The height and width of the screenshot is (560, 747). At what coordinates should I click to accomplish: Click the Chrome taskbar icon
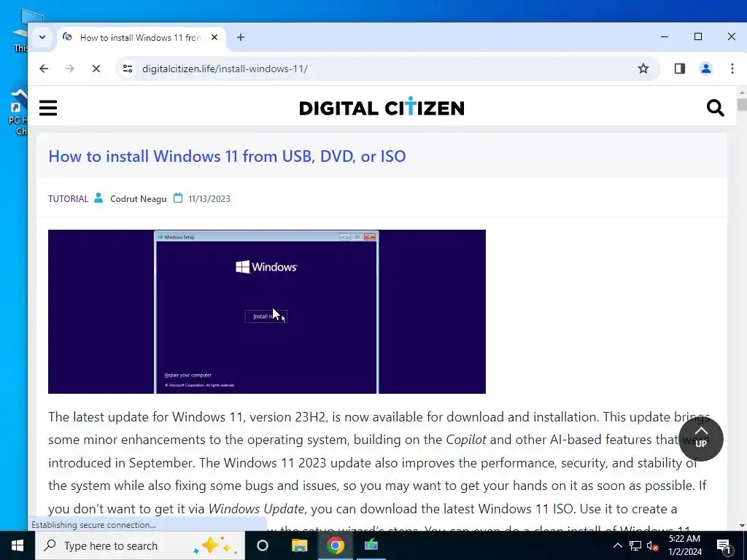[336, 545]
